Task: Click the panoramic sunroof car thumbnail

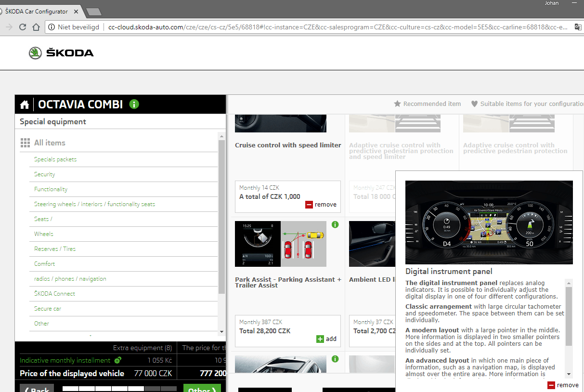Action: point(281,364)
